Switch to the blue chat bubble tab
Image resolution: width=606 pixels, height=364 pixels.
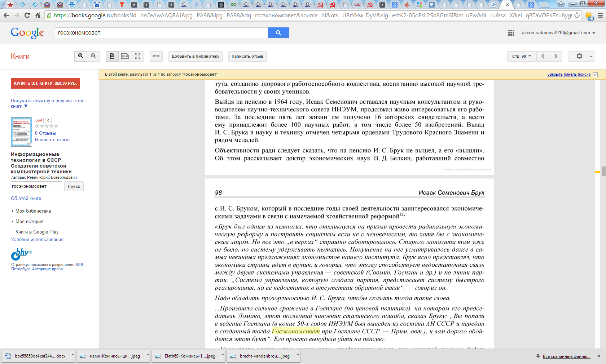pos(432,5)
